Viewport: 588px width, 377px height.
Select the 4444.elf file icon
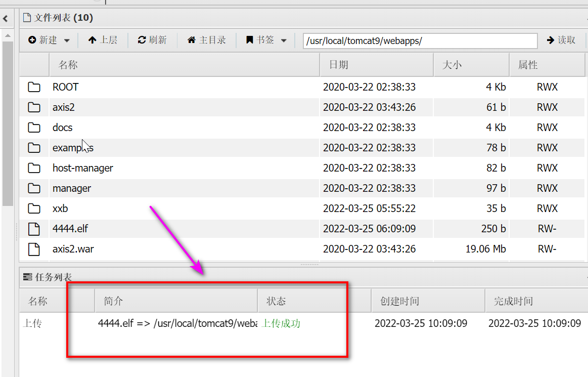(x=34, y=229)
